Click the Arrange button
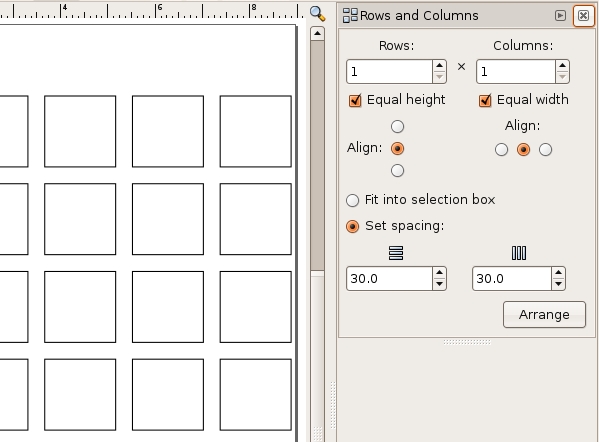The height and width of the screenshot is (442, 599). (x=544, y=314)
